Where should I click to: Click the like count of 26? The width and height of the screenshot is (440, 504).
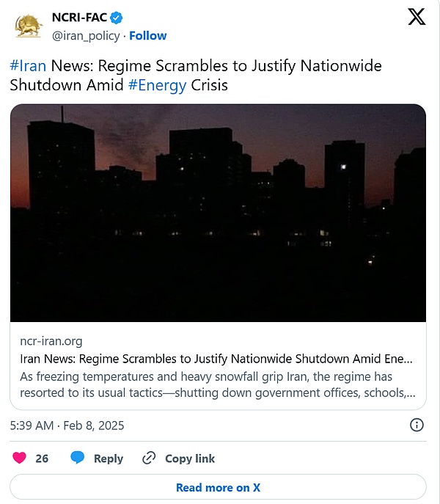42,458
